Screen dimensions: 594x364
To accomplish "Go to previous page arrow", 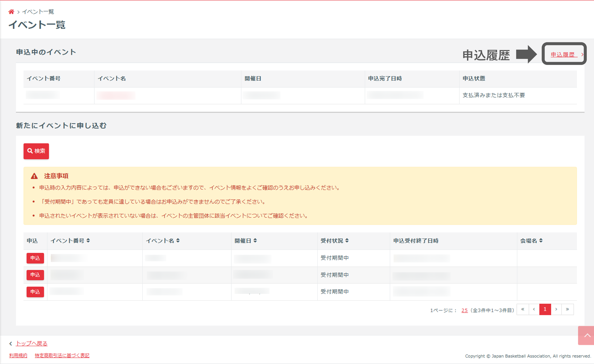I will 534,309.
